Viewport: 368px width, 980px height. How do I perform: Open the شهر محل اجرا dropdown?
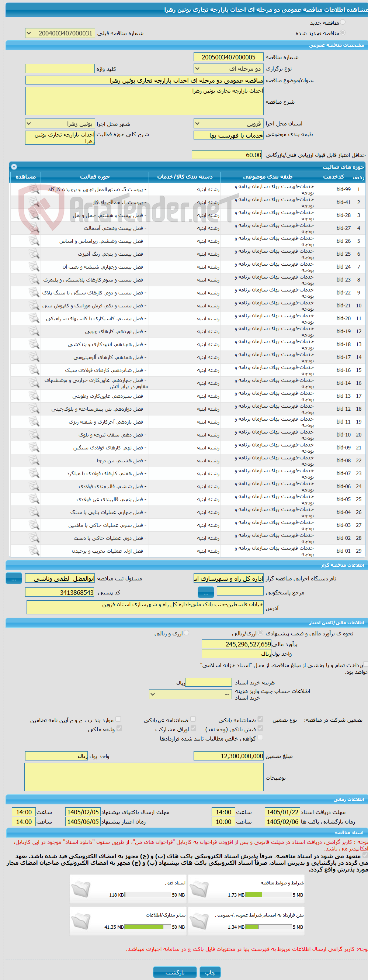[x=60, y=123]
